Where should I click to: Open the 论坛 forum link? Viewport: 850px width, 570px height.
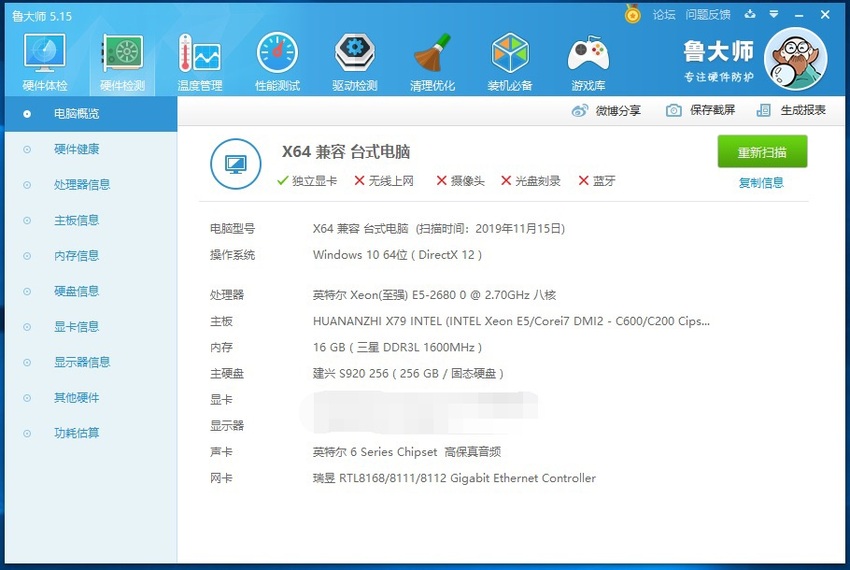point(664,15)
